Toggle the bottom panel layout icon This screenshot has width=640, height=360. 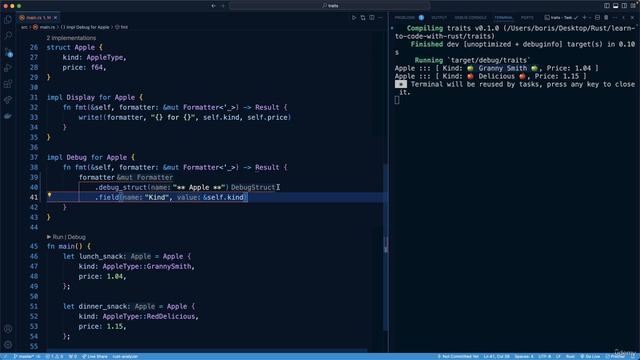616,6
